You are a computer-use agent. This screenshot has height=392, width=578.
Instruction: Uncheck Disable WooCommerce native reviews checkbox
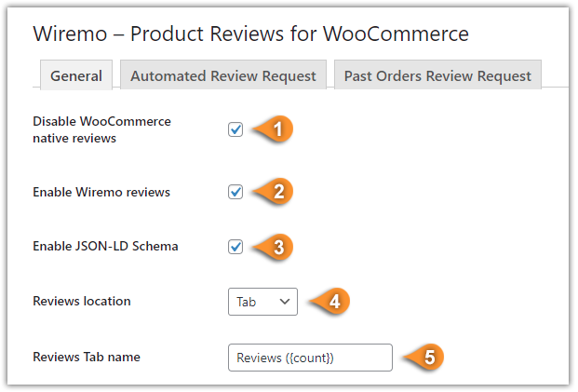(235, 129)
